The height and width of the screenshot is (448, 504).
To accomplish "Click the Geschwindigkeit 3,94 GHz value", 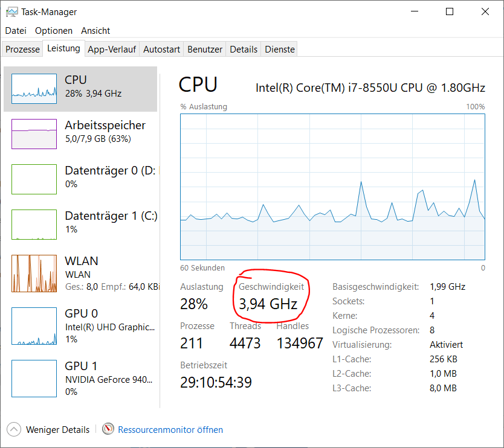I will point(268,304).
